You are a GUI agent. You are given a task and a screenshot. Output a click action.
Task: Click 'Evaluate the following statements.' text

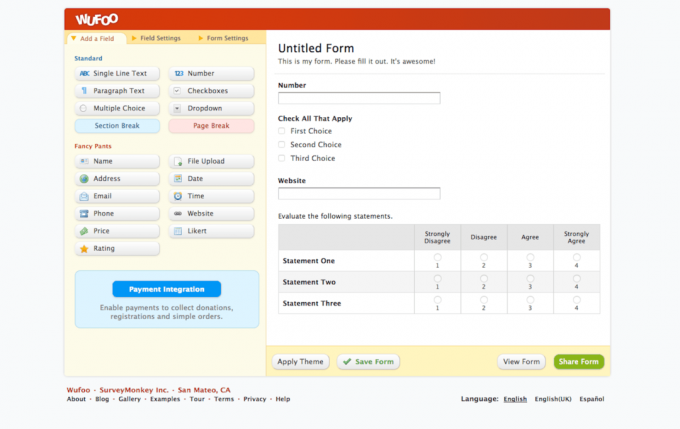pyautogui.click(x=335, y=216)
